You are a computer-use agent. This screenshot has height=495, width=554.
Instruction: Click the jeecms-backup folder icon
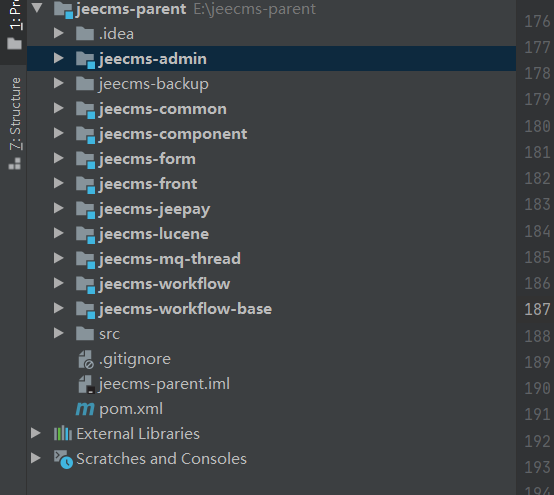tap(85, 84)
